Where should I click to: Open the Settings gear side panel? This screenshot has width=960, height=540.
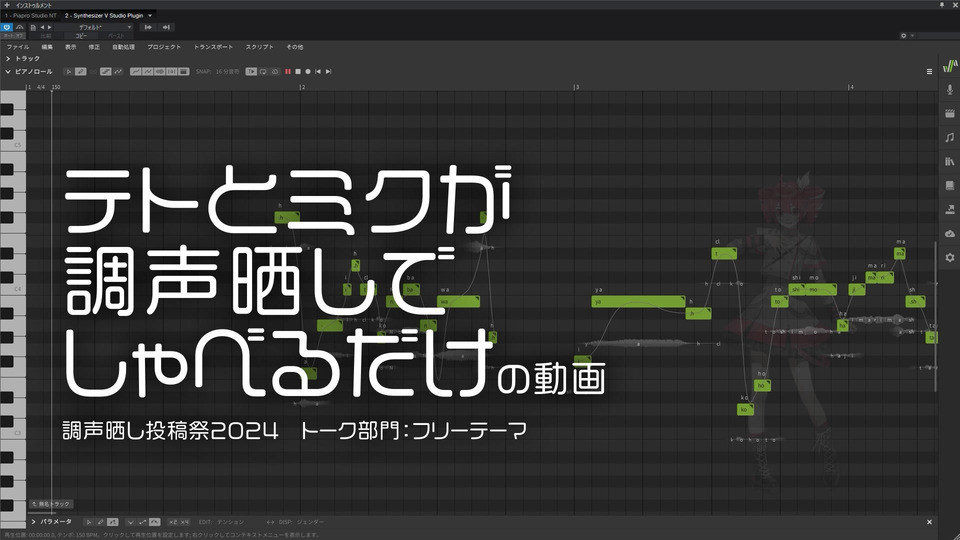pos(950,258)
